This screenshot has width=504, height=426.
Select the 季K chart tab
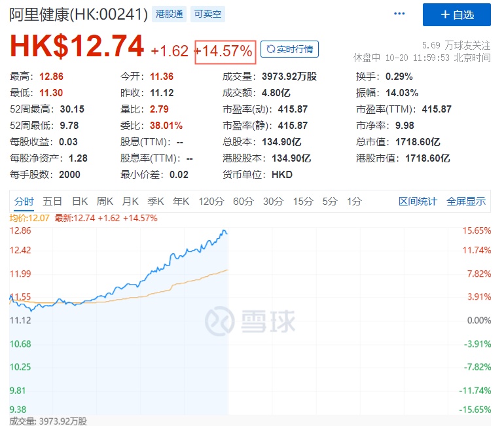(155, 202)
